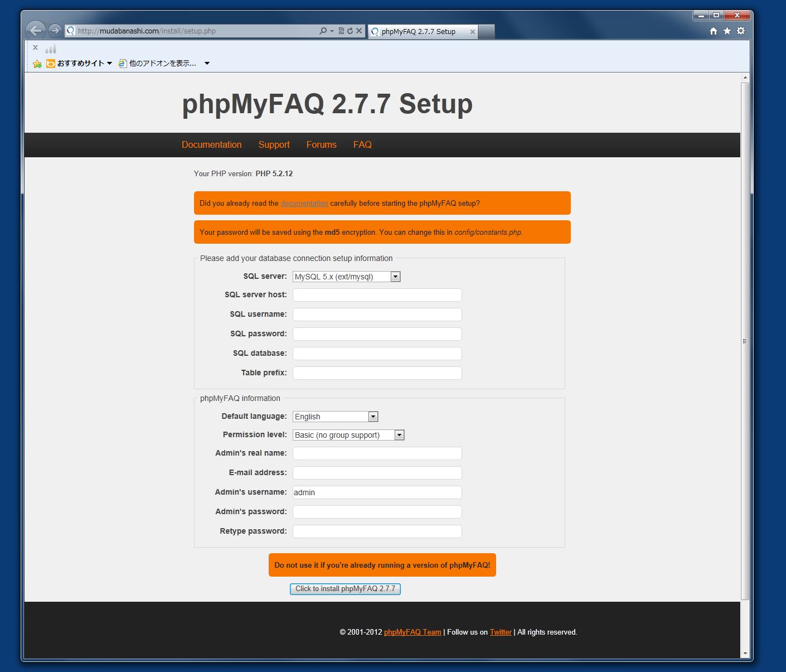Click the search magnifier in the address bar
The image size is (786, 672).
[x=323, y=31]
